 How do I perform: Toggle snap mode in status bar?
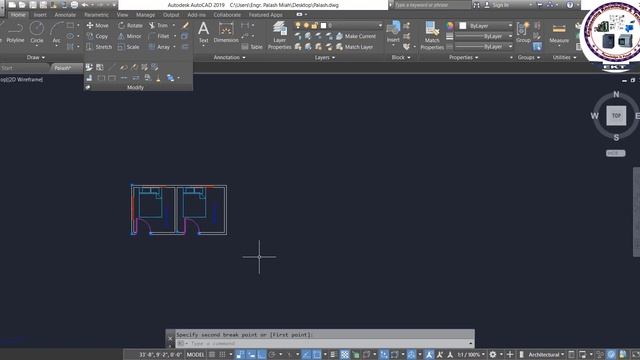(222, 355)
